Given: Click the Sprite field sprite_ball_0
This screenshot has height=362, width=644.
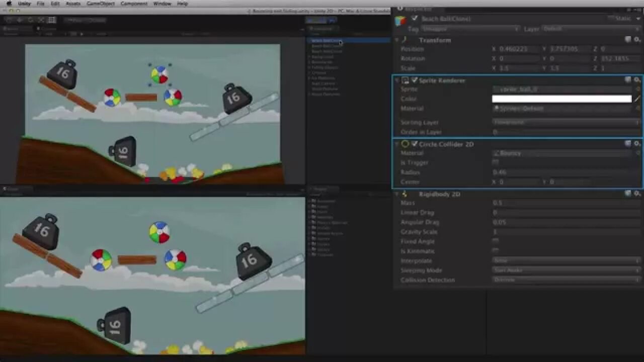Looking at the screenshot, I should pyautogui.click(x=562, y=89).
